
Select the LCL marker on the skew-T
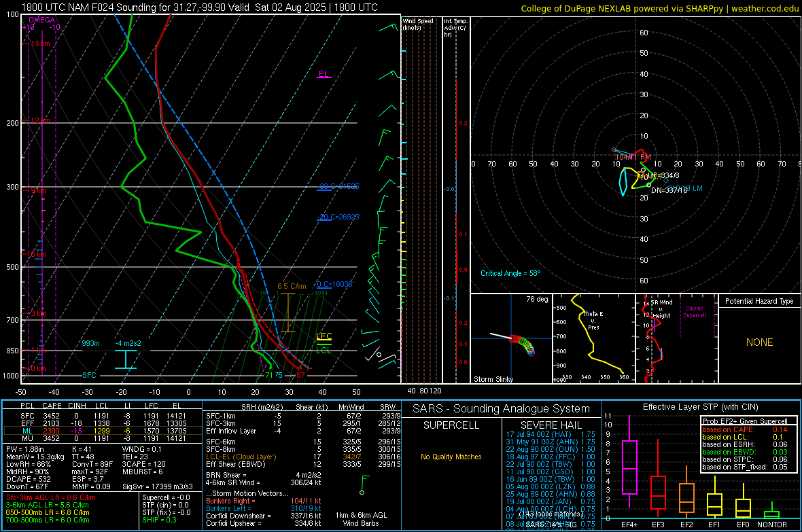pyautogui.click(x=324, y=351)
